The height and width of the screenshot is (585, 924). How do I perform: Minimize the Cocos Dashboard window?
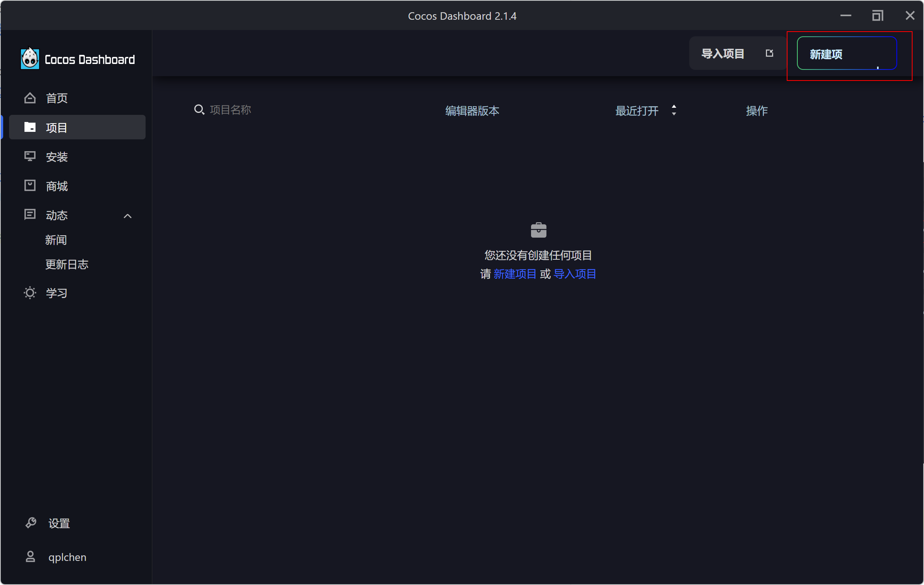point(846,16)
